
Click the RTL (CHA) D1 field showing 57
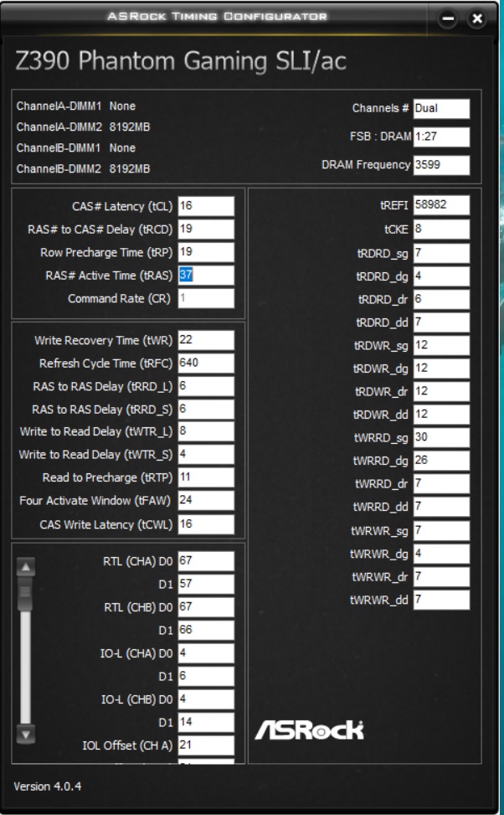pos(206,584)
